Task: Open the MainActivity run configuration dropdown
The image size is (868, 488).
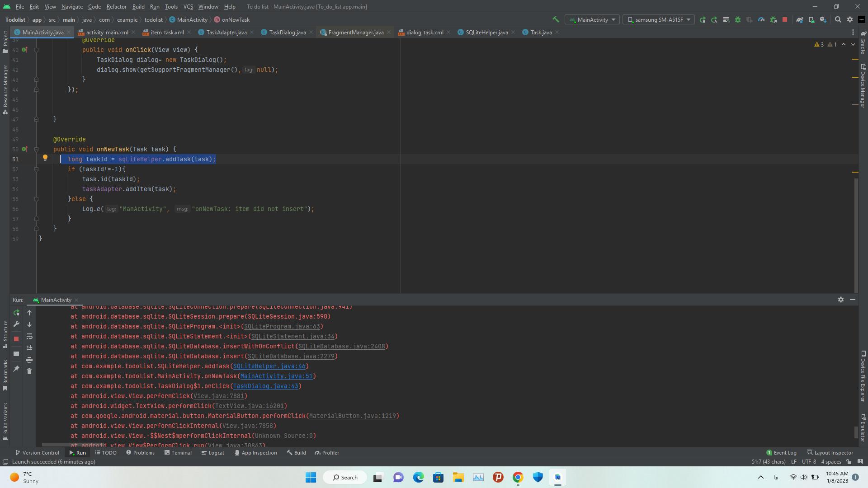Action: click(x=592, y=19)
